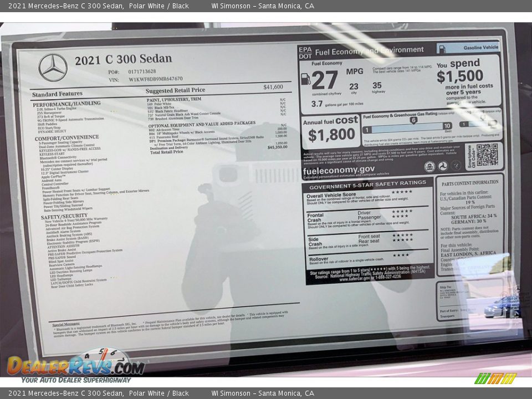The image size is (532, 399).
Task: Open the fueleconomy.gov link
Action: click(339, 170)
